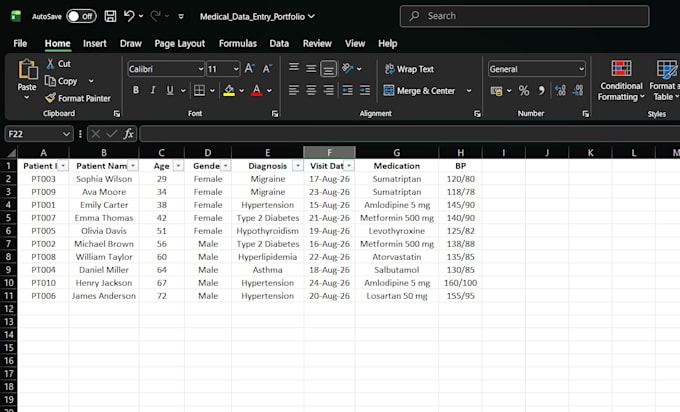The width and height of the screenshot is (680, 412).
Task: Open the font size dropdown
Action: (236, 69)
